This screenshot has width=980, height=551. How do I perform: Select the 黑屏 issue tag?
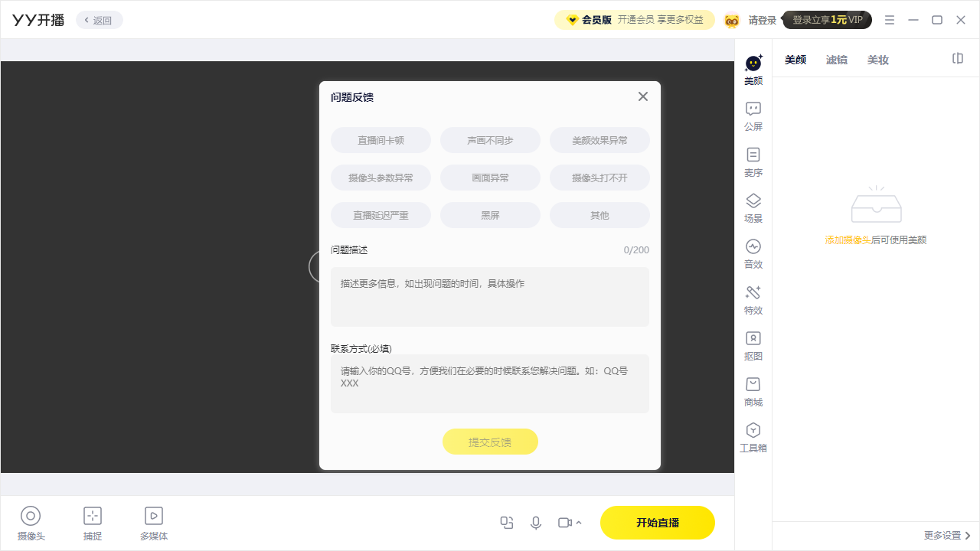click(x=490, y=215)
